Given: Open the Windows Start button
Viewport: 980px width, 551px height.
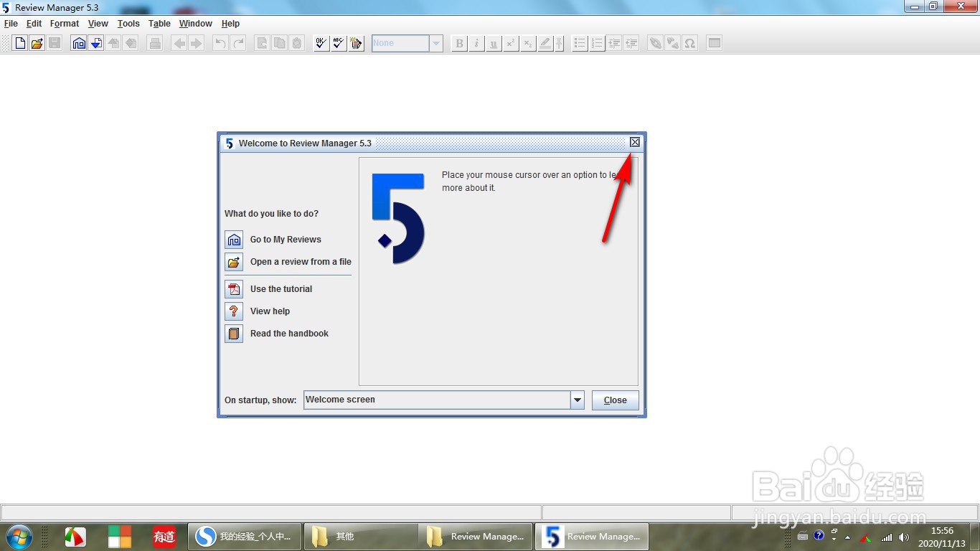Looking at the screenshot, I should point(19,536).
